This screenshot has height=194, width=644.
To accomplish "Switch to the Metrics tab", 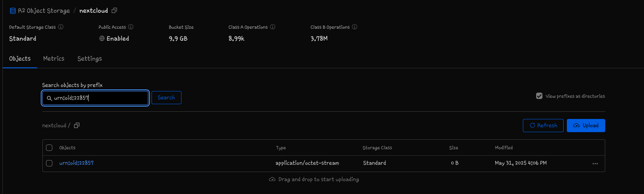I will (54, 58).
